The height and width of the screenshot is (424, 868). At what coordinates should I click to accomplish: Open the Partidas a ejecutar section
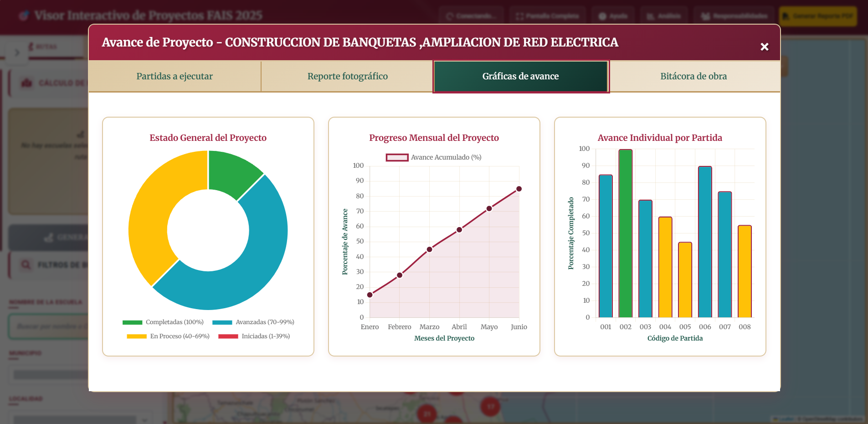[174, 76]
